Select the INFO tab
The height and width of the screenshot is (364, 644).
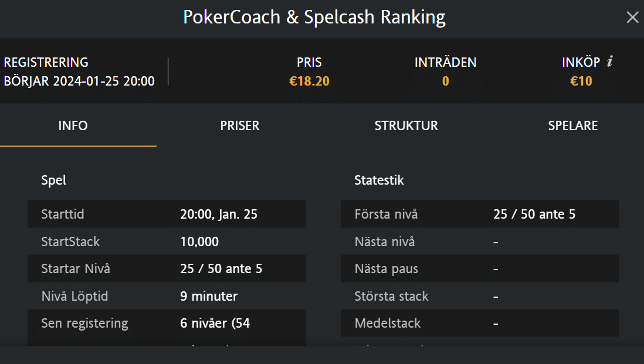(x=73, y=125)
